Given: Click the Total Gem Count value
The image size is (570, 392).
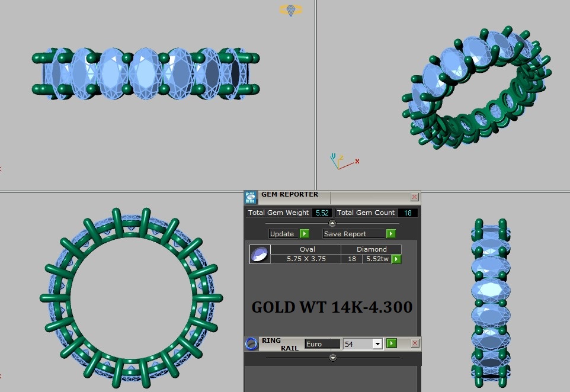Looking at the screenshot, I should click(408, 213).
